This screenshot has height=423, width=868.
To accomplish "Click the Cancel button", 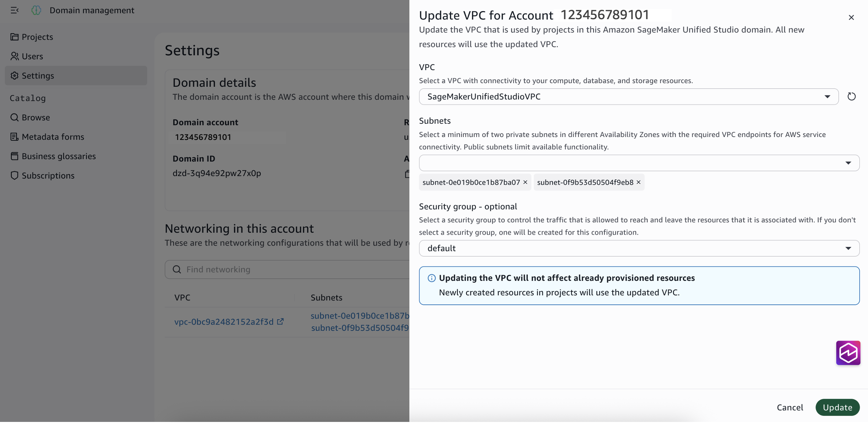I will coord(790,408).
